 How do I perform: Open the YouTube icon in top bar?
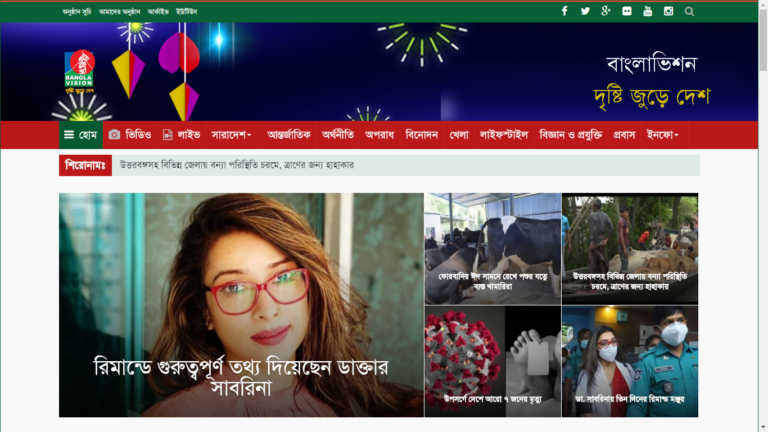[x=648, y=11]
